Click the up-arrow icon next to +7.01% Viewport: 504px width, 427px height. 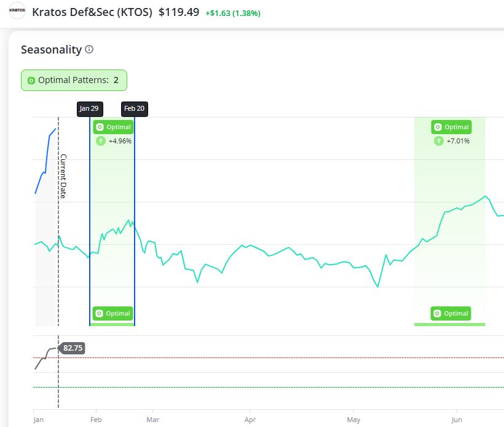click(x=438, y=141)
